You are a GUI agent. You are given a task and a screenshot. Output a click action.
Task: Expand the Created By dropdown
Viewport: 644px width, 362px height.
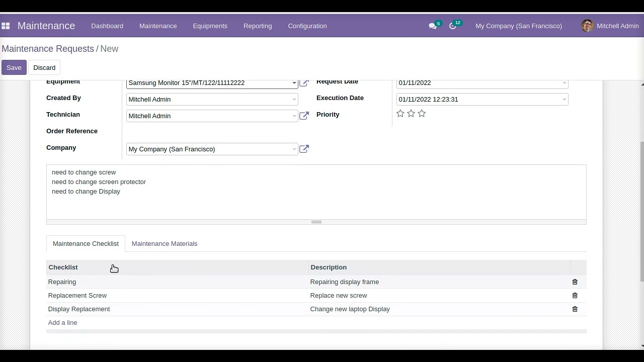click(x=294, y=100)
